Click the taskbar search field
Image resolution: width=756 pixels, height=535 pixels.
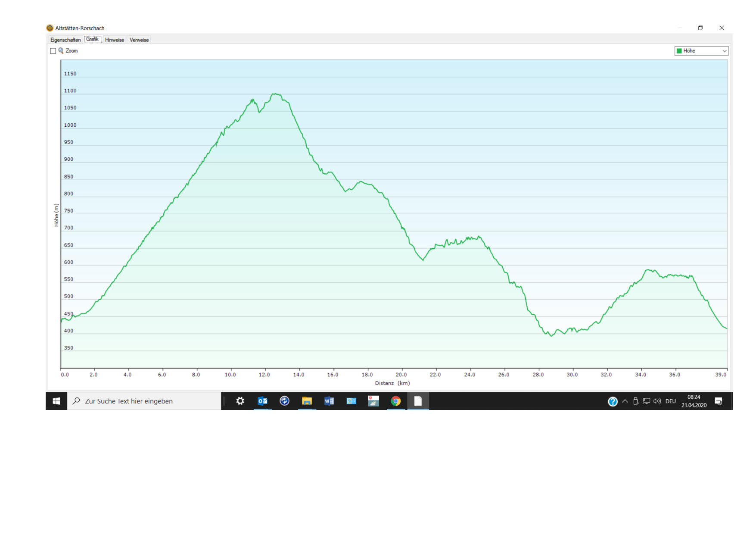click(144, 401)
